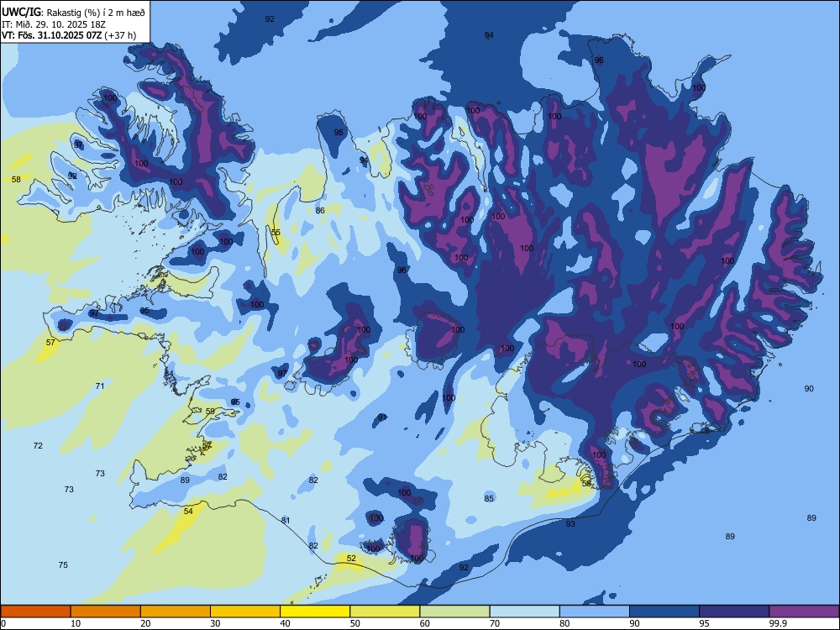Image resolution: width=840 pixels, height=630 pixels.
Task: Click the humidity value '90' on the map
Action: pyautogui.click(x=809, y=388)
